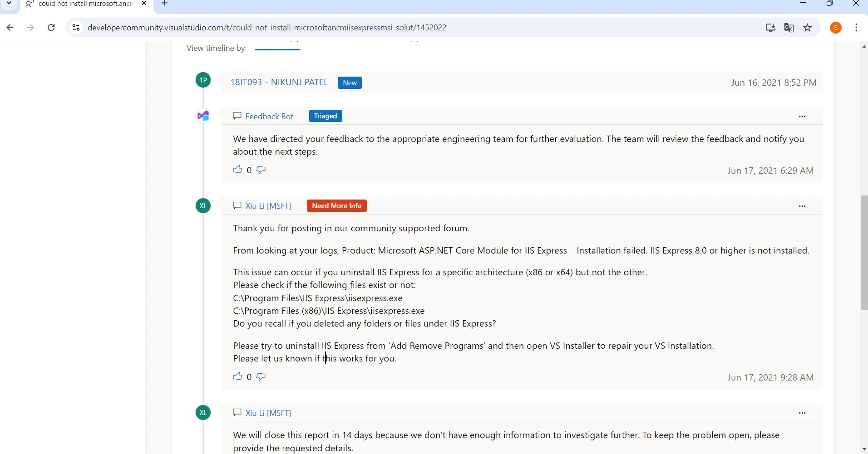Click the Triaged status badge

(325, 116)
